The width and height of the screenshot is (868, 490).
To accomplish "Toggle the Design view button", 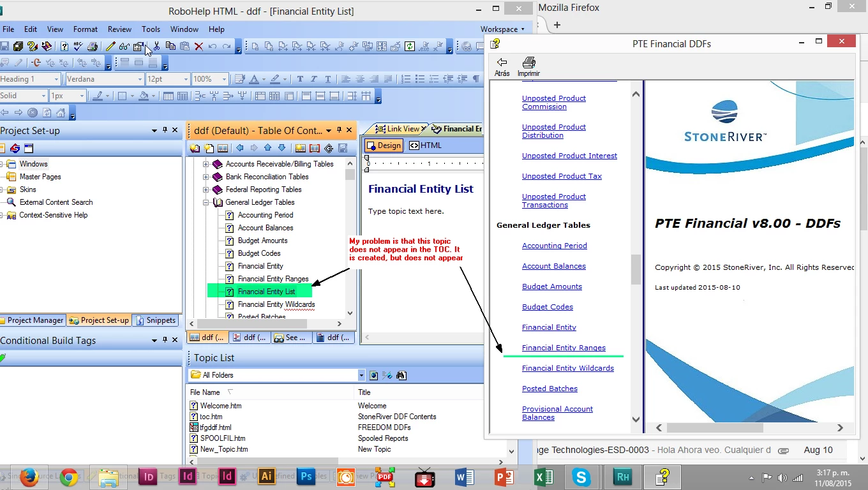I will pyautogui.click(x=383, y=145).
